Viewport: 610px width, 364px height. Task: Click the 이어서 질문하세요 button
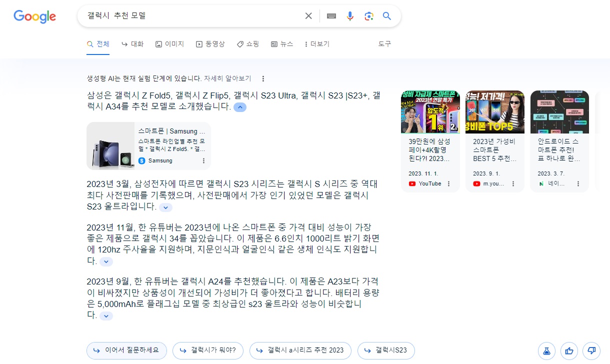[126, 350]
